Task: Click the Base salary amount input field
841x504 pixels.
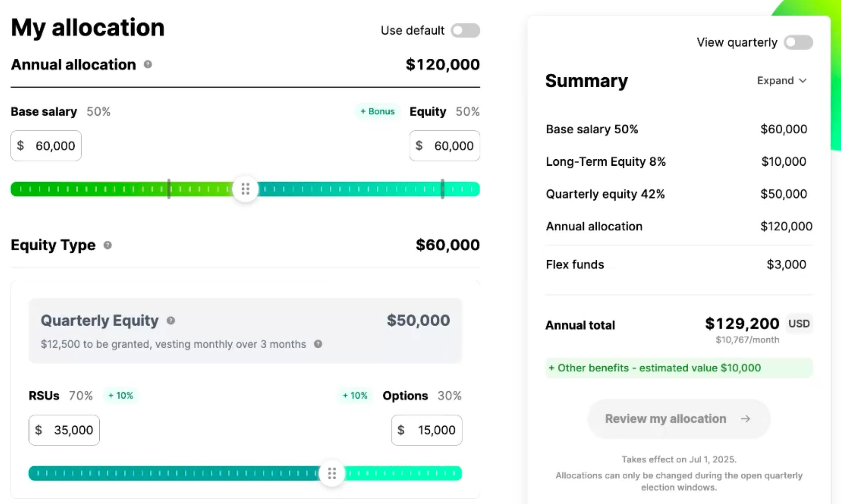Action: pos(46,145)
